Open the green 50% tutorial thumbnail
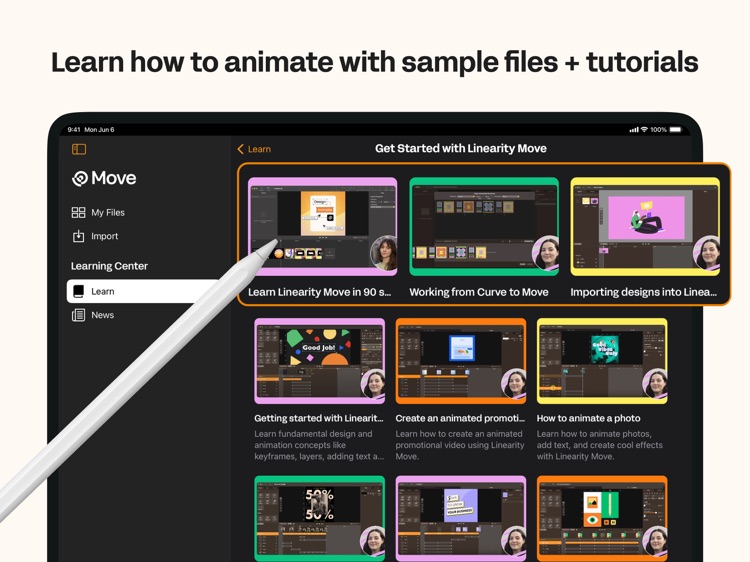Image resolution: width=750 pixels, height=562 pixels. point(320,518)
